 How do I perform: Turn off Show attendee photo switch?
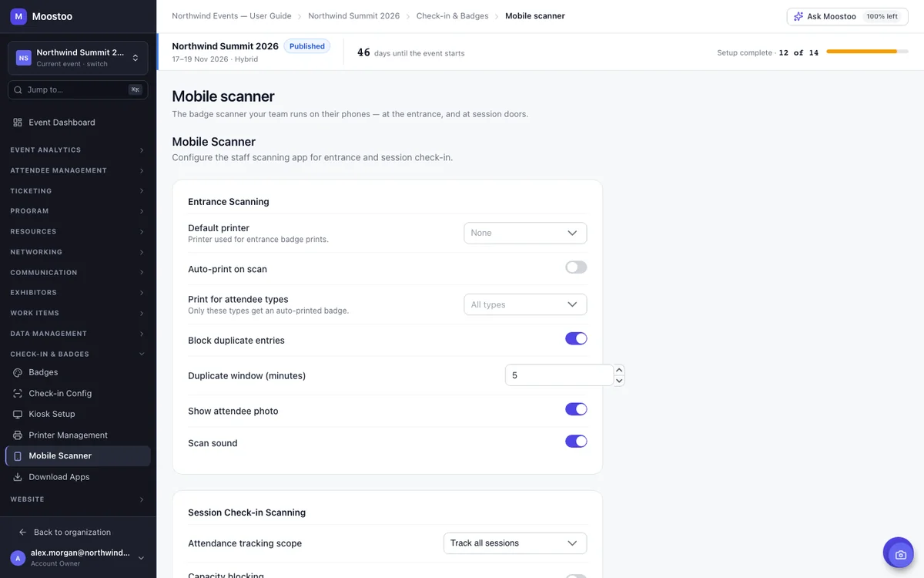[576, 409]
